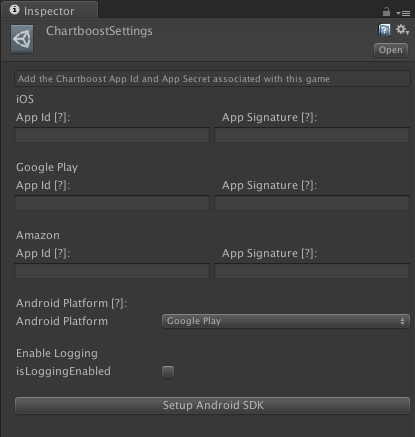This screenshot has width=415, height=437.
Task: Click the Google Play section heading
Action: click(x=47, y=167)
